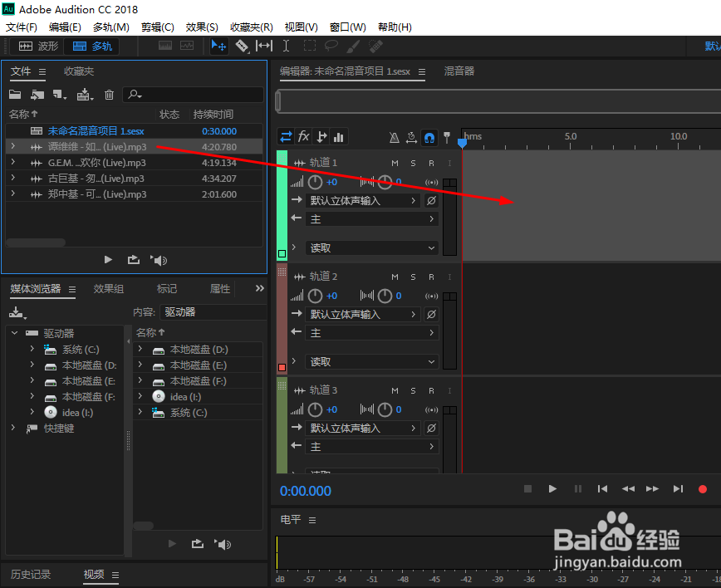Screen dimensions: 721x588
Task: Click the Pause transport button
Action: (x=578, y=488)
